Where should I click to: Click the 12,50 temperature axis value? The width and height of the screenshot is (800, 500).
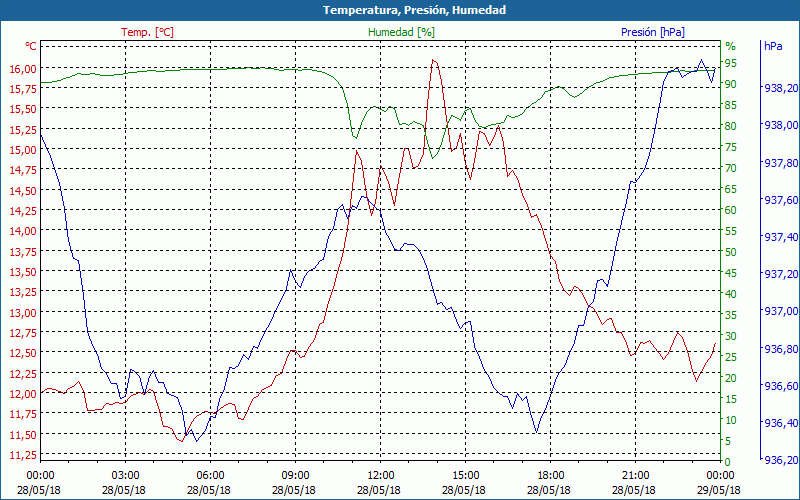(x=22, y=353)
